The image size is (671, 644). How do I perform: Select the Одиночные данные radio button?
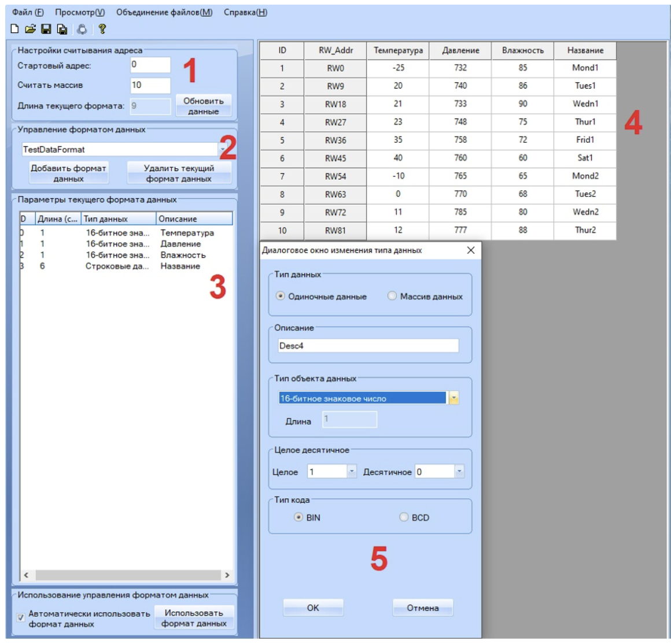[x=281, y=296]
